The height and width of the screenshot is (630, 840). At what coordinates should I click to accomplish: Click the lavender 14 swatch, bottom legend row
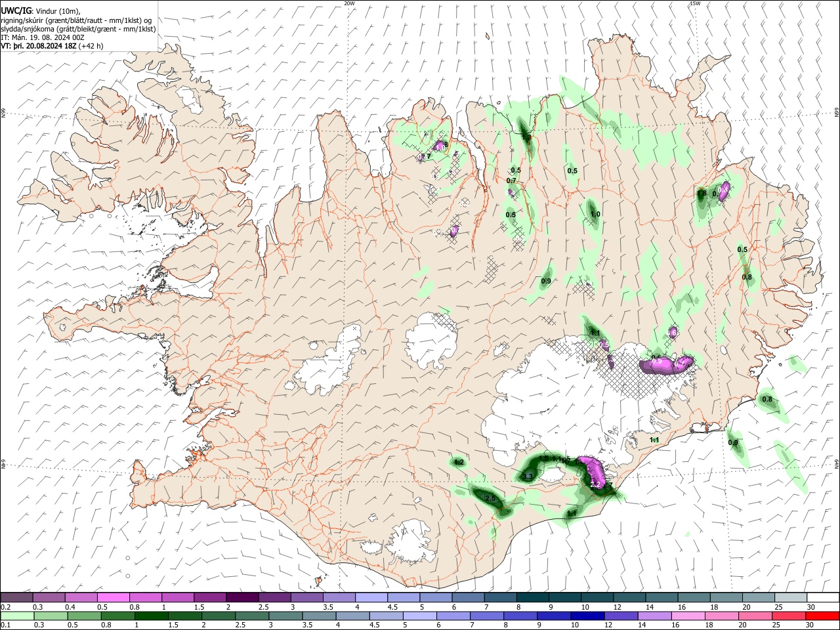tap(655, 616)
